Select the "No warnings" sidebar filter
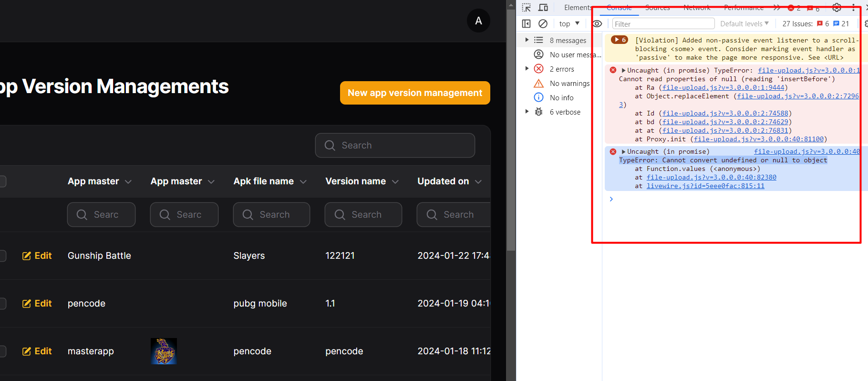 click(x=569, y=84)
